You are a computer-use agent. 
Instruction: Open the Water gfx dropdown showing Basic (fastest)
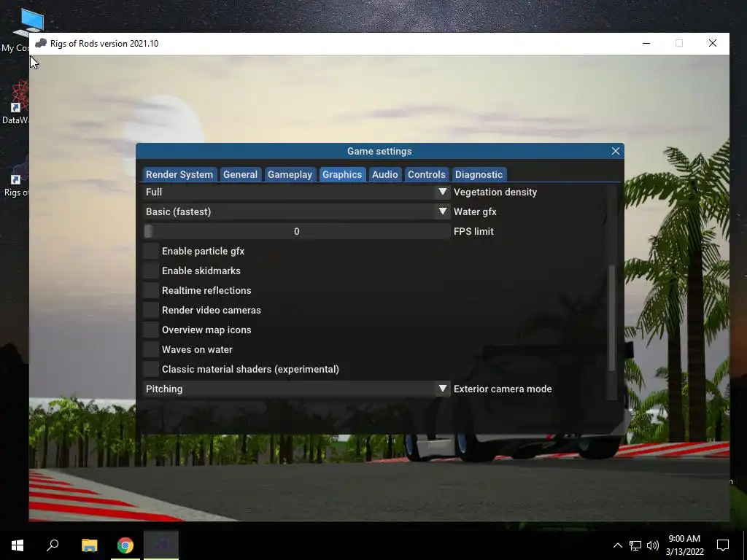pos(297,211)
